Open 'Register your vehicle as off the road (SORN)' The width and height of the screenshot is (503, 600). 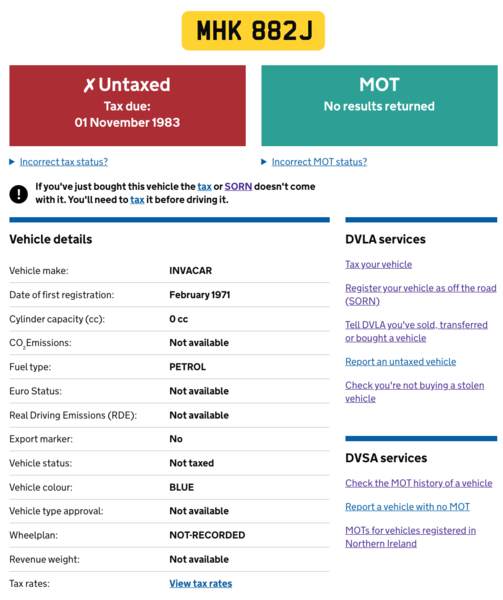coord(421,295)
